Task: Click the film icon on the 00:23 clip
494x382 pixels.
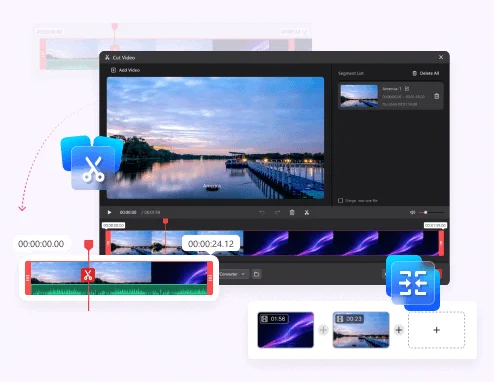Action: 340,319
